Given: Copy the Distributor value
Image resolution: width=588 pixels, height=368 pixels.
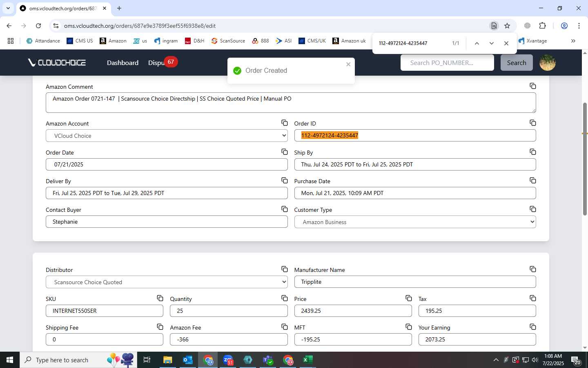Looking at the screenshot, I should (x=285, y=269).
